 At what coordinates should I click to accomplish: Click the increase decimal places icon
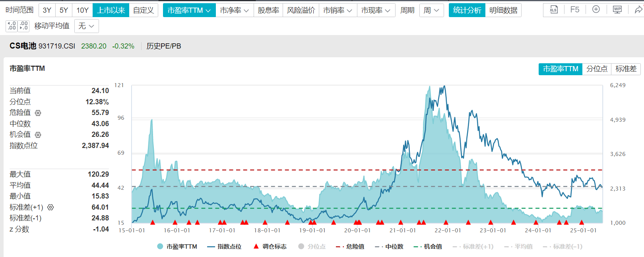point(12,26)
